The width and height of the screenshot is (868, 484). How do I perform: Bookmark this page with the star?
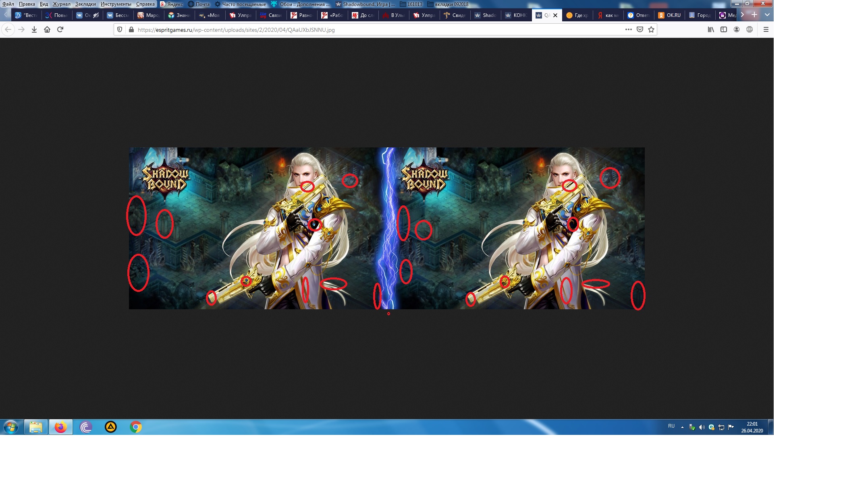point(651,29)
